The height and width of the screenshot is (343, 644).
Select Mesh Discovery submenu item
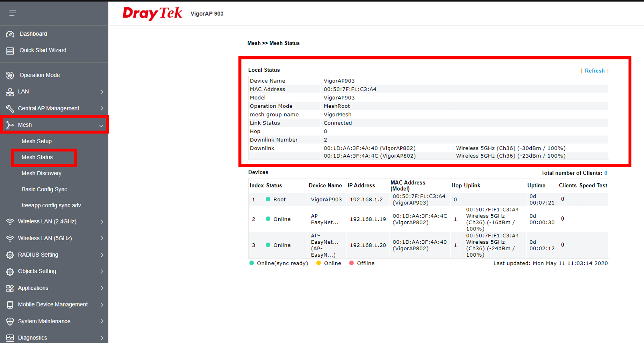click(41, 173)
